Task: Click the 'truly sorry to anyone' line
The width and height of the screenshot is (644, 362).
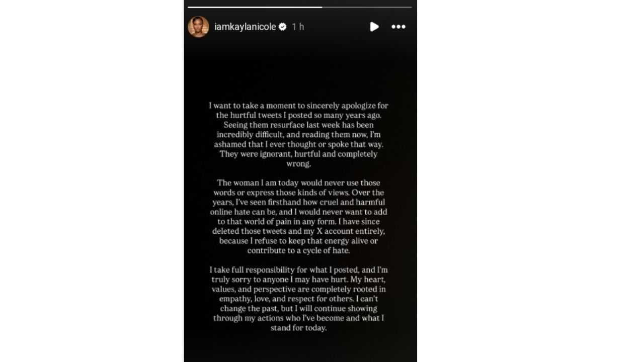Action: pyautogui.click(x=299, y=280)
